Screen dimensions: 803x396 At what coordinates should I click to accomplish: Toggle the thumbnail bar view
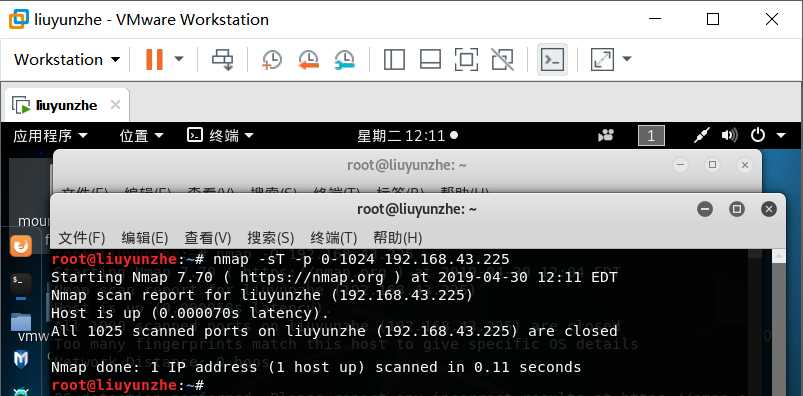click(430, 59)
